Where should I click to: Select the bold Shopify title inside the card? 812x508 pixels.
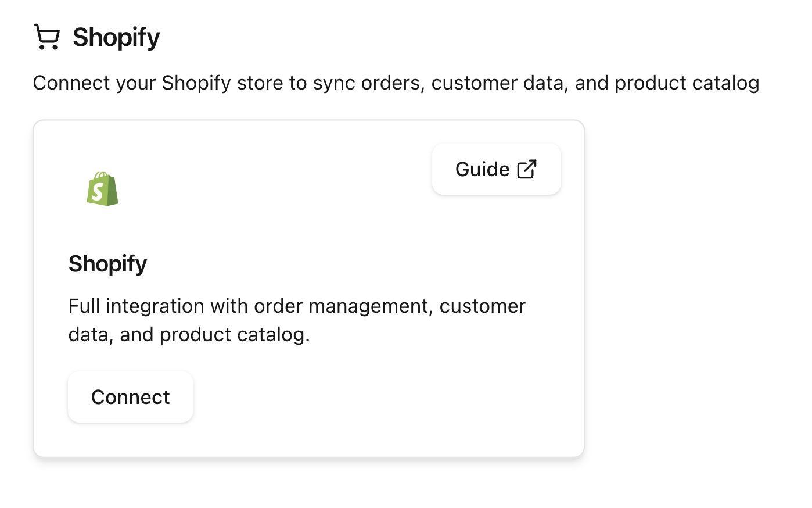[107, 263]
